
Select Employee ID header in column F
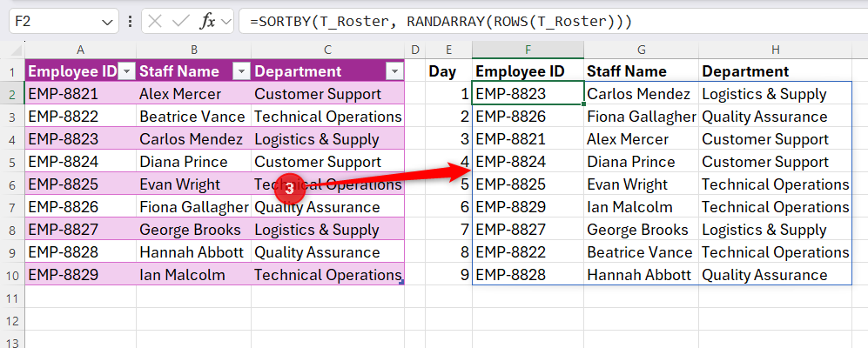click(x=528, y=71)
